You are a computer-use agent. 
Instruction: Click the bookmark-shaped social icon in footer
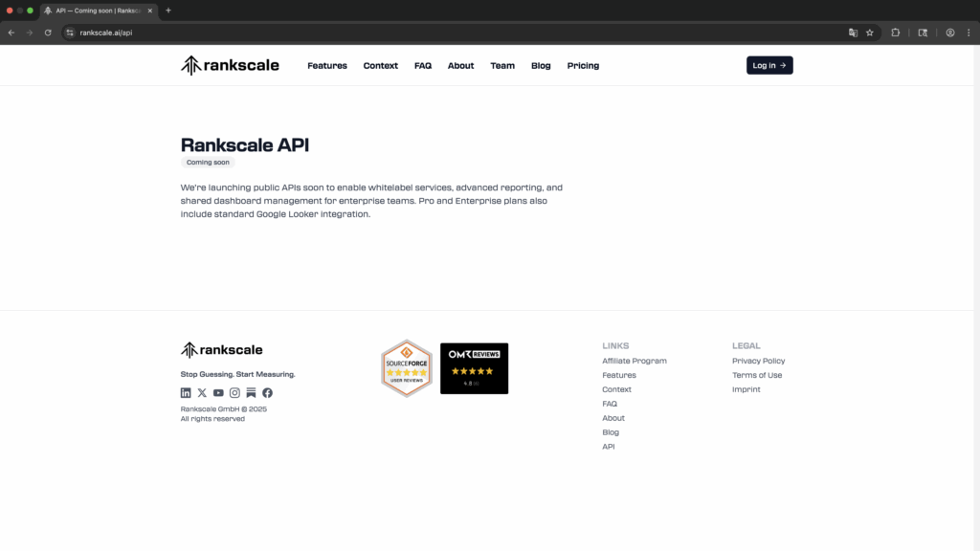(x=251, y=393)
